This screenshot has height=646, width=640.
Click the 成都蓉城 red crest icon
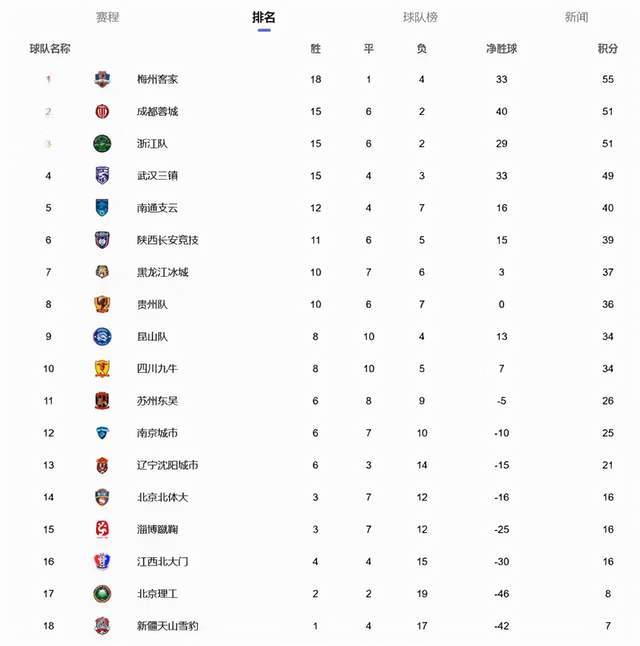coord(102,111)
